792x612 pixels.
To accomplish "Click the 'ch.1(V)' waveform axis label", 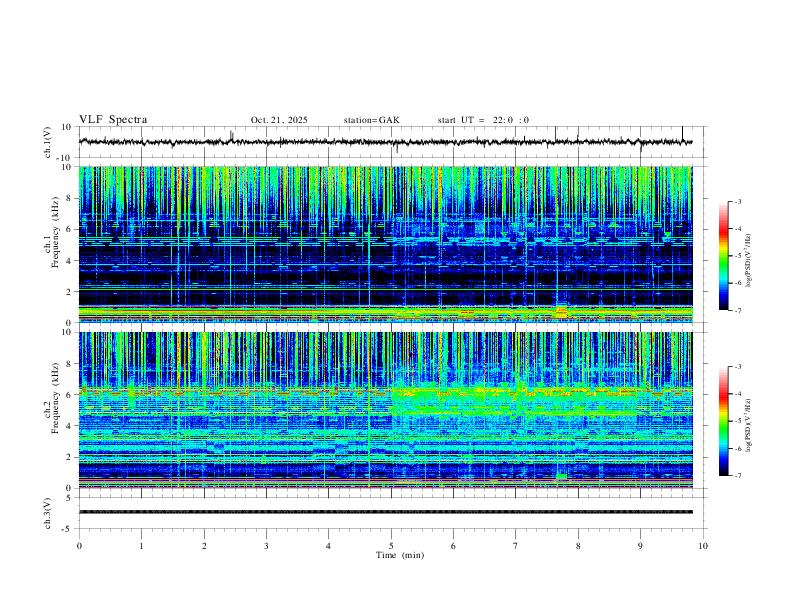I will 48,142.
